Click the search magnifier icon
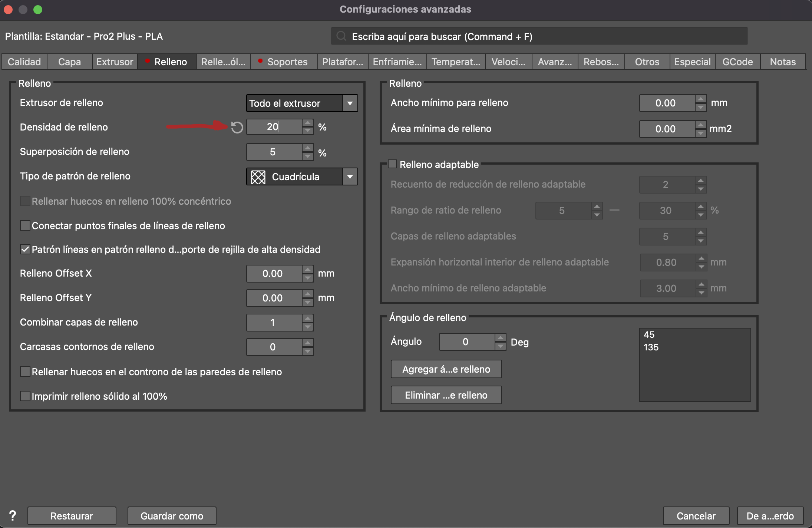Image resolution: width=812 pixels, height=528 pixels. click(x=341, y=36)
